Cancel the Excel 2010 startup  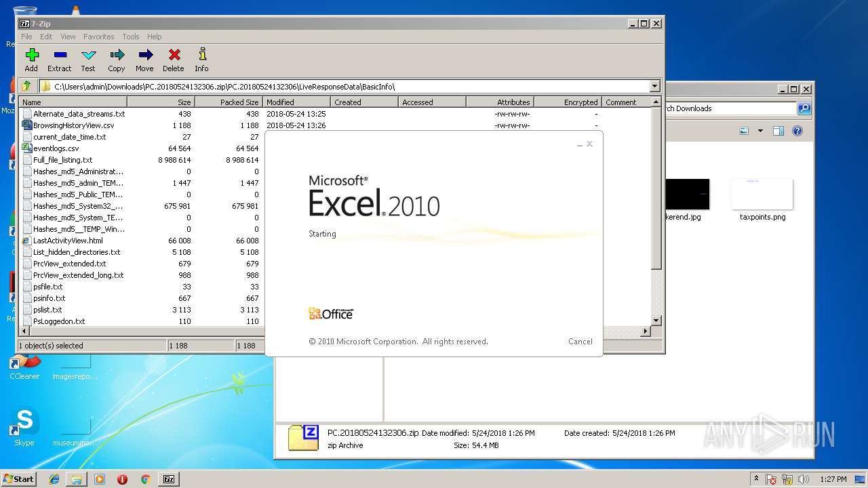pos(580,342)
